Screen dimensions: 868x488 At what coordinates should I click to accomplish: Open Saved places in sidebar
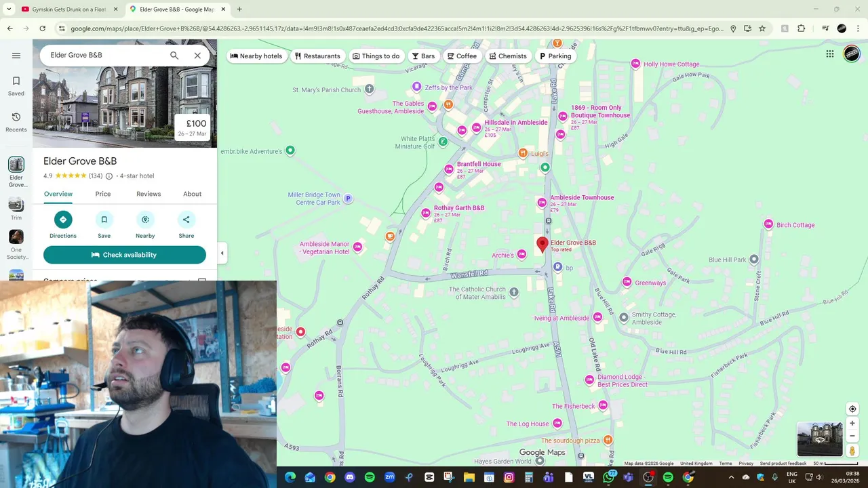point(16,86)
